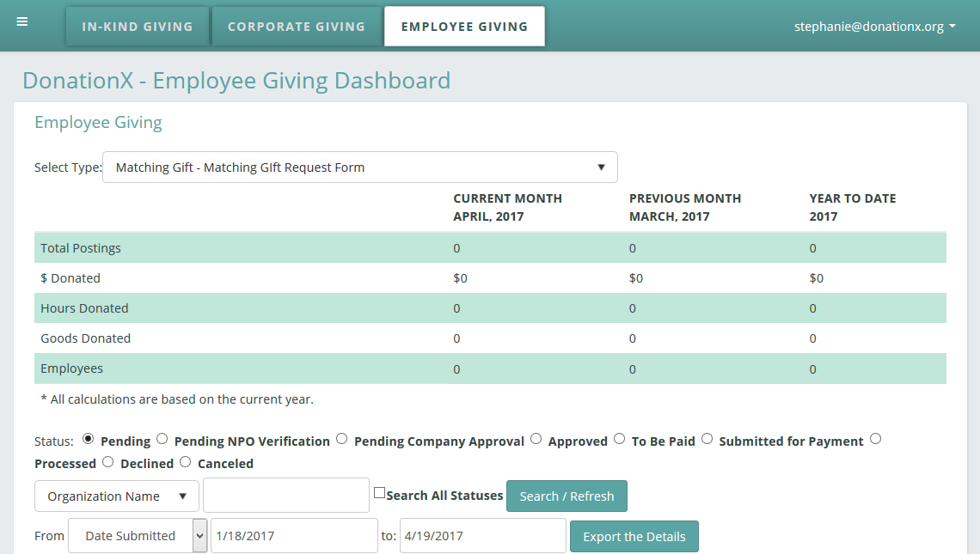980x554 pixels.
Task: Select the Pending status radio button
Action: [x=88, y=438]
